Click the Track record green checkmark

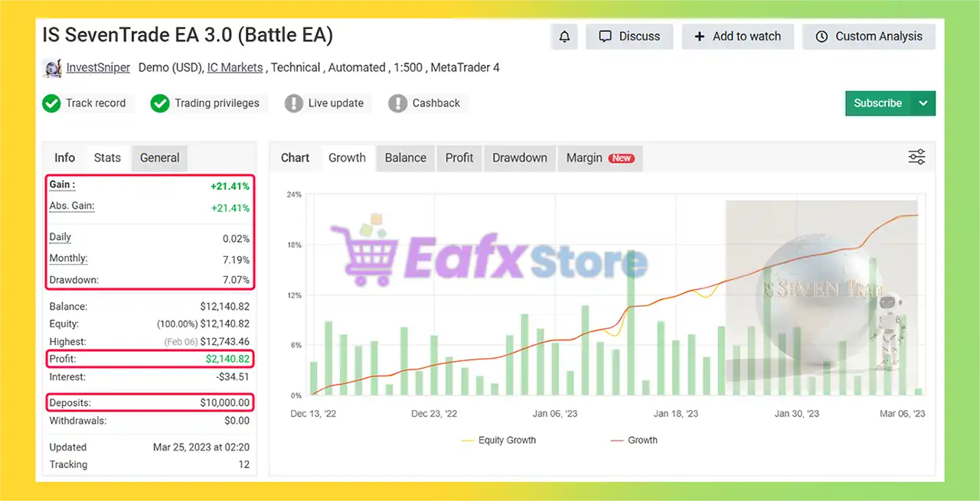click(x=51, y=103)
